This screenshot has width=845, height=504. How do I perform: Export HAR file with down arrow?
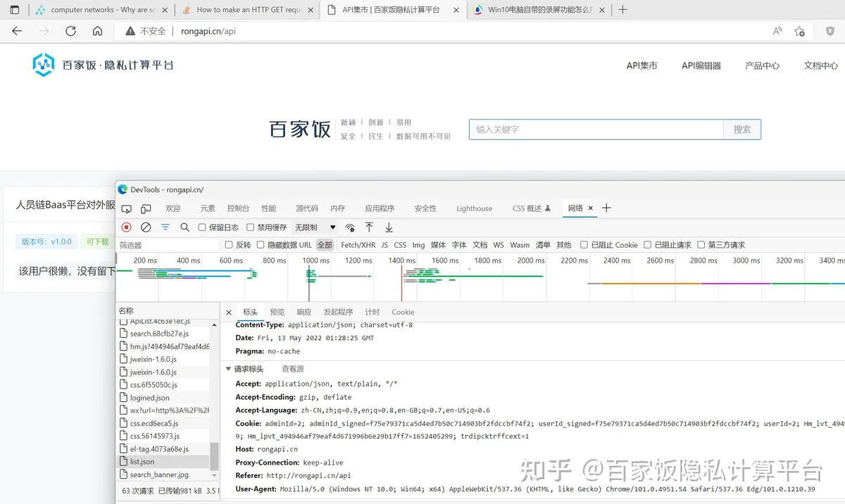pyautogui.click(x=389, y=227)
